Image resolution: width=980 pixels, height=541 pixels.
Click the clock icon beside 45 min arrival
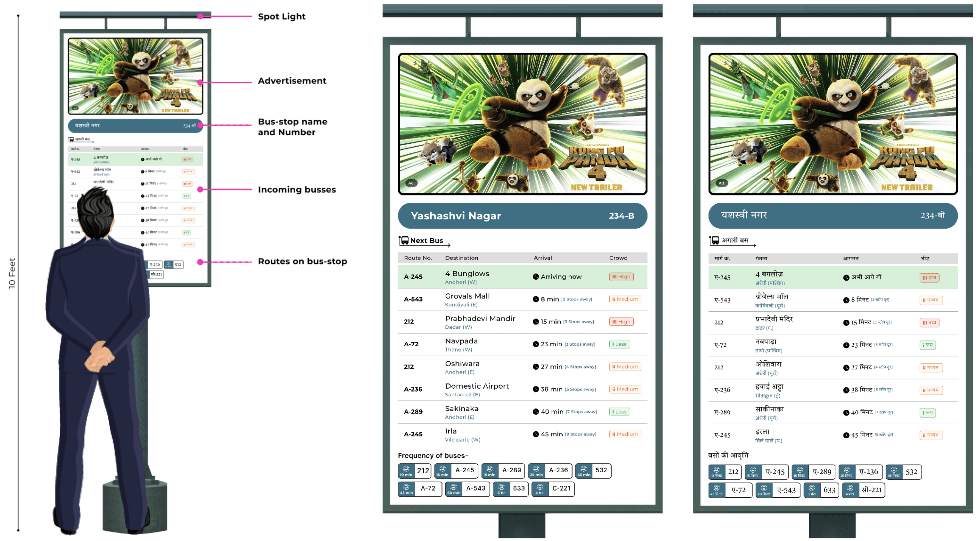pyautogui.click(x=536, y=434)
